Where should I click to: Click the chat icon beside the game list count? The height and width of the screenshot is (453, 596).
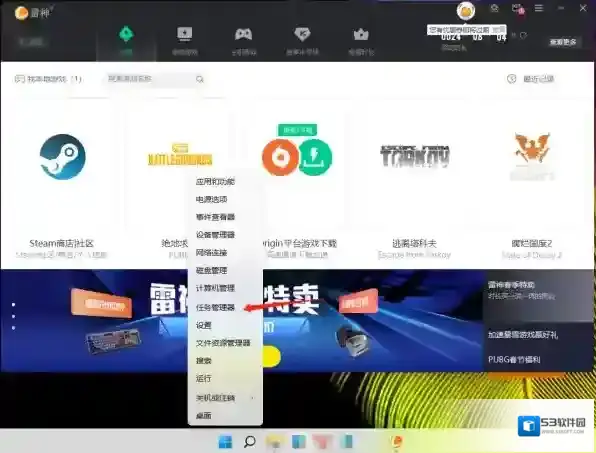tap(19, 79)
